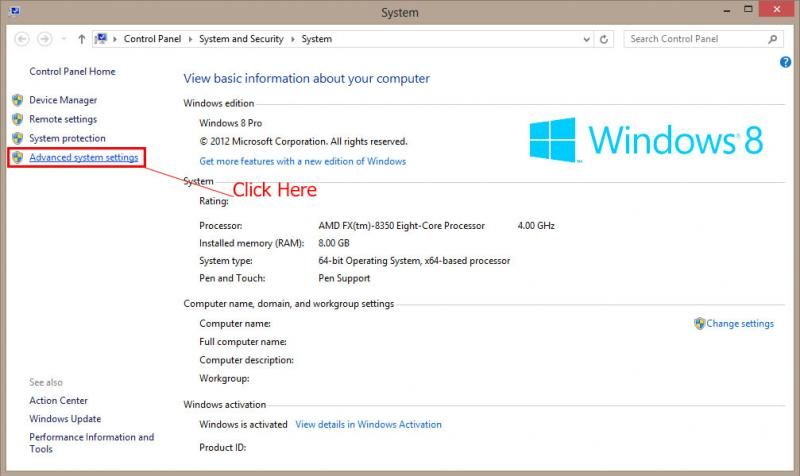800x476 pixels.
Task: Click the shield icon beside System protection
Action: click(17, 138)
